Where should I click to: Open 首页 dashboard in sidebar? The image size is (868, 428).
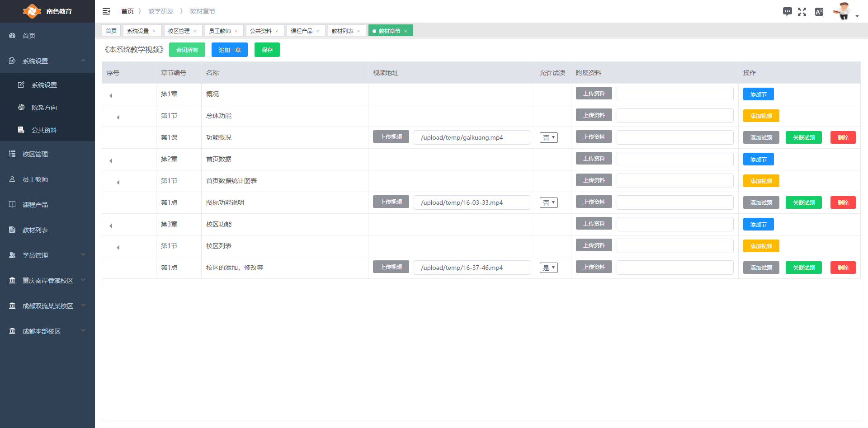click(29, 36)
